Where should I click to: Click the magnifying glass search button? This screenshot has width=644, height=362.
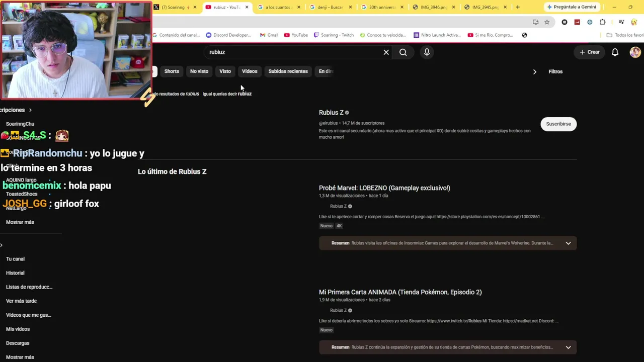[403, 52]
